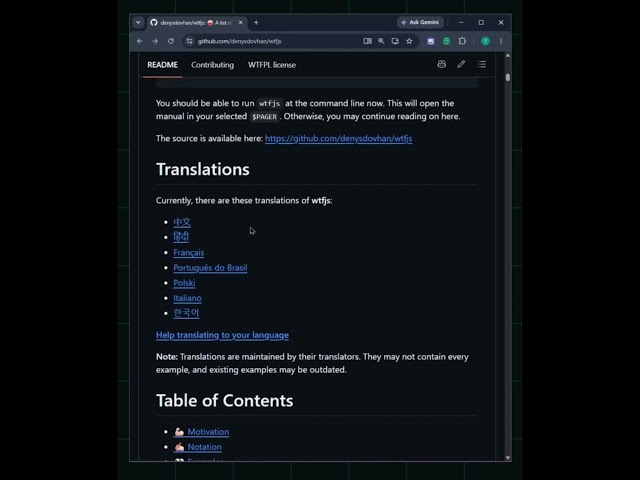
Task: Bookmark this page with star icon
Action: click(409, 41)
